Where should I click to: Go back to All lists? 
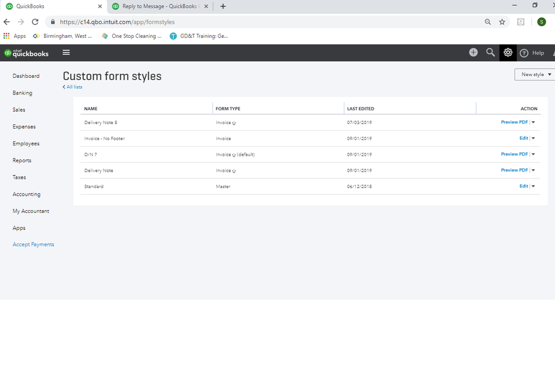pos(72,87)
